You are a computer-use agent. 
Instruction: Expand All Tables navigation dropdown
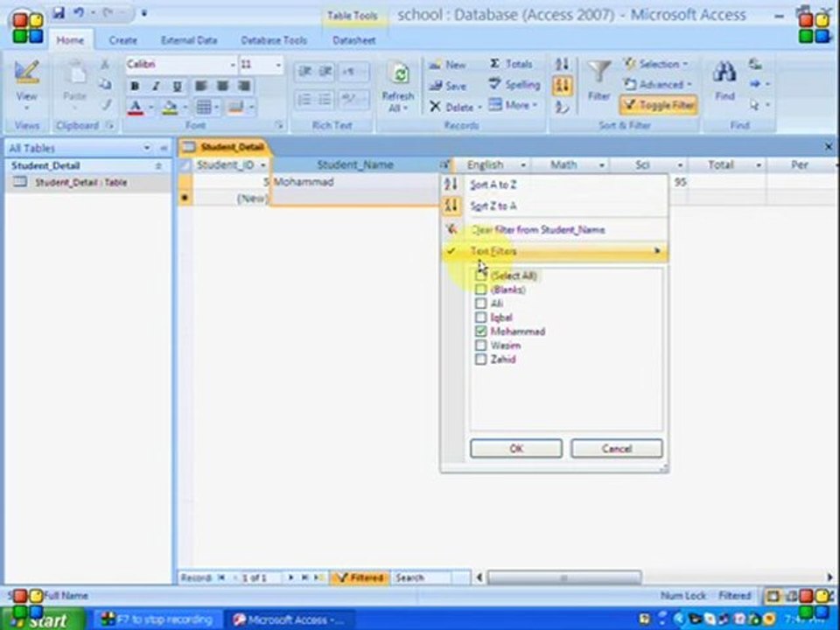click(x=147, y=148)
